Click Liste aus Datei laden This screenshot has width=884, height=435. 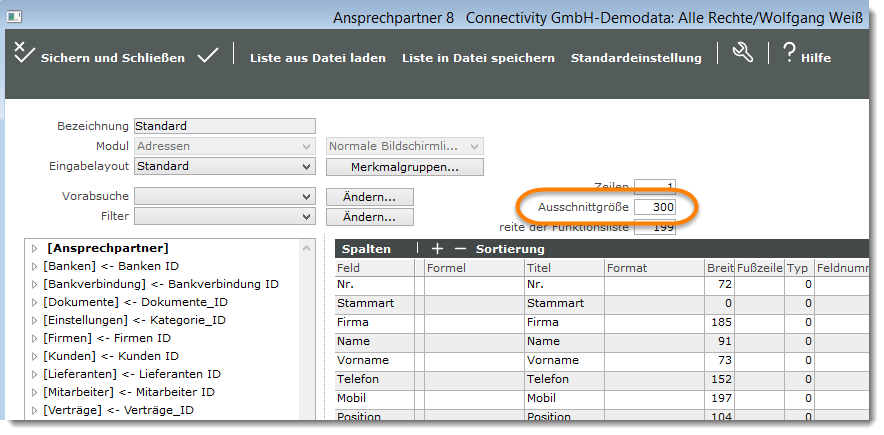317,58
